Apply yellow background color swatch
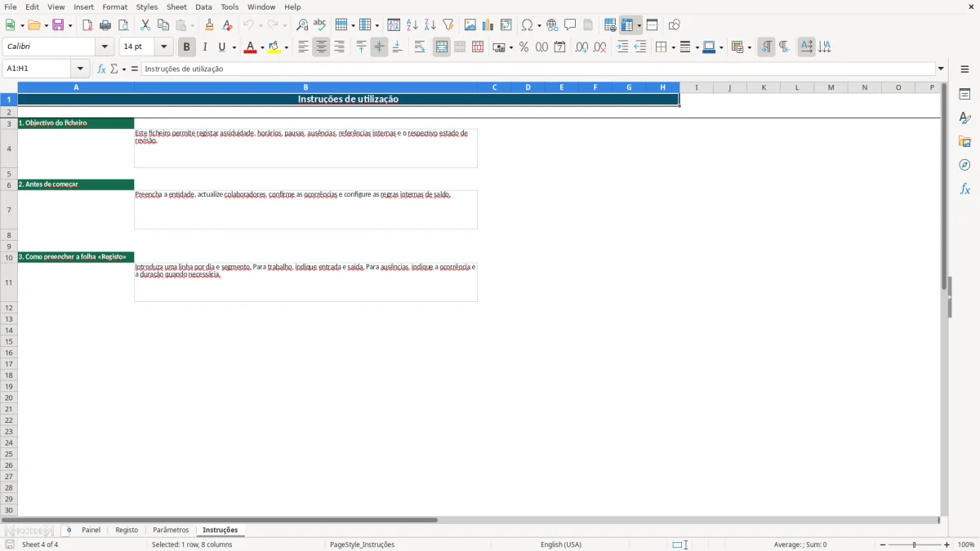This screenshot has width=980, height=551. coord(274,47)
